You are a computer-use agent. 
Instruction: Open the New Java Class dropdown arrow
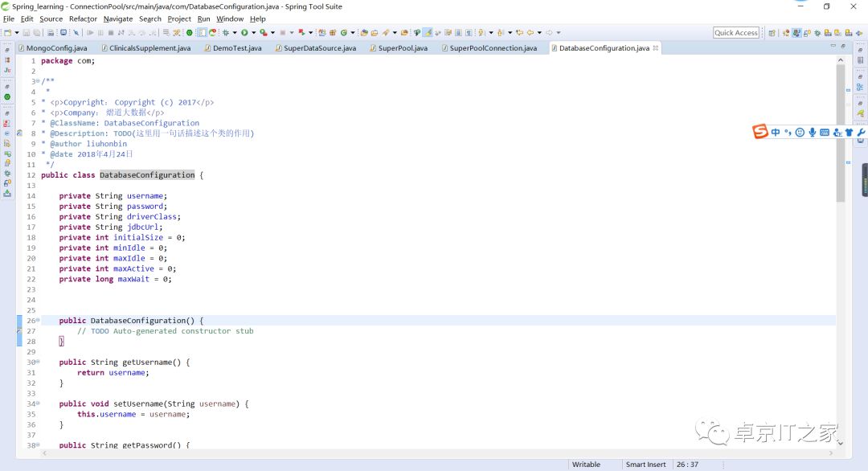click(353, 33)
